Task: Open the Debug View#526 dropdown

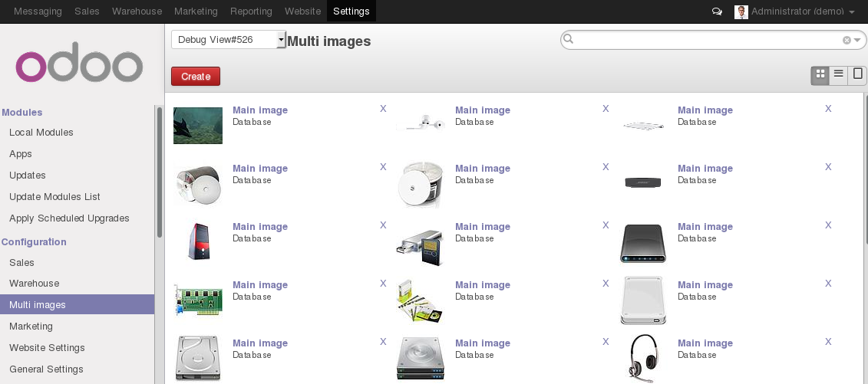Action: tap(229, 40)
